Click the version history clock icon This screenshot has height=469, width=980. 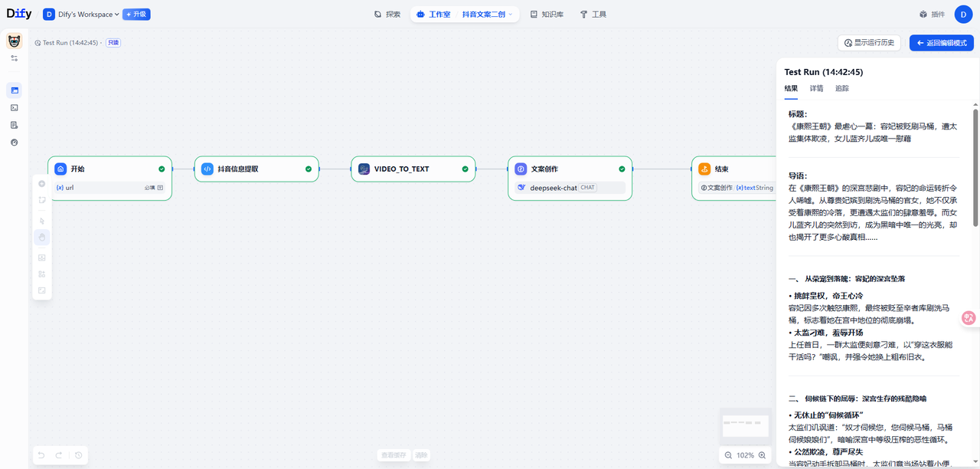tap(78, 455)
